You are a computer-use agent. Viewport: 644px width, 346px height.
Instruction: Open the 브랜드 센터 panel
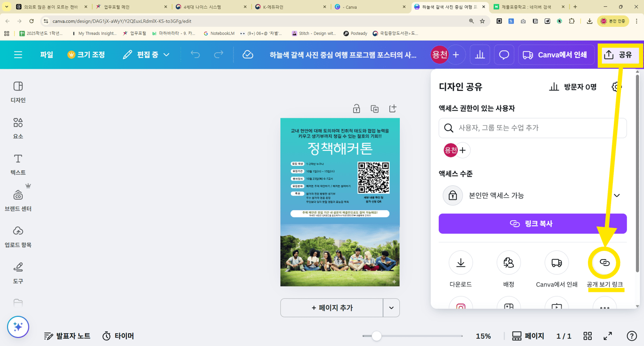pos(18,201)
